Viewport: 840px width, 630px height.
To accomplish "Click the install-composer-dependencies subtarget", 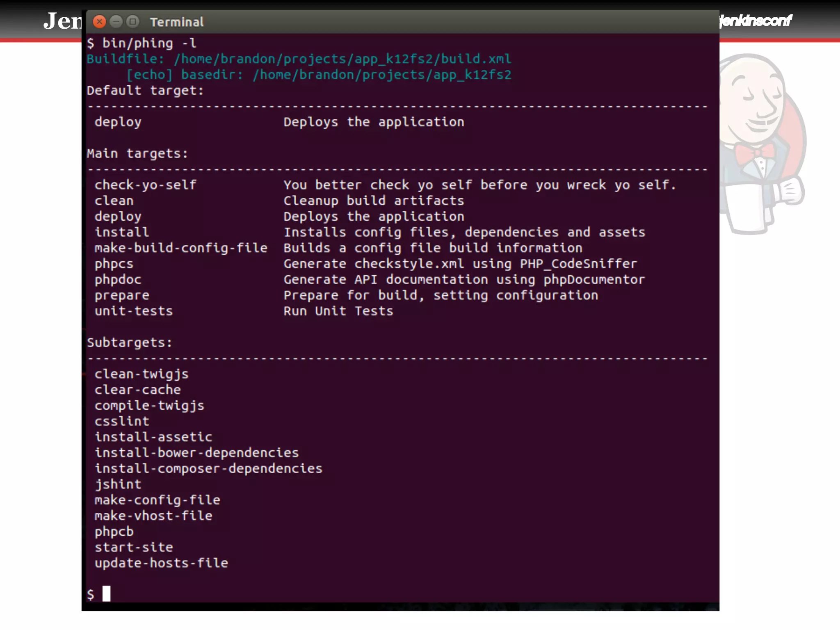I will pos(208,468).
